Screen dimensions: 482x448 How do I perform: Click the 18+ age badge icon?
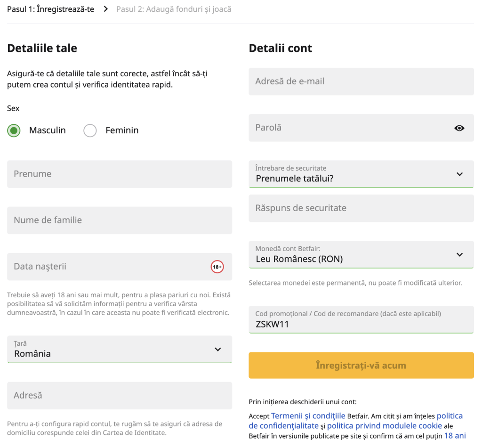(217, 267)
